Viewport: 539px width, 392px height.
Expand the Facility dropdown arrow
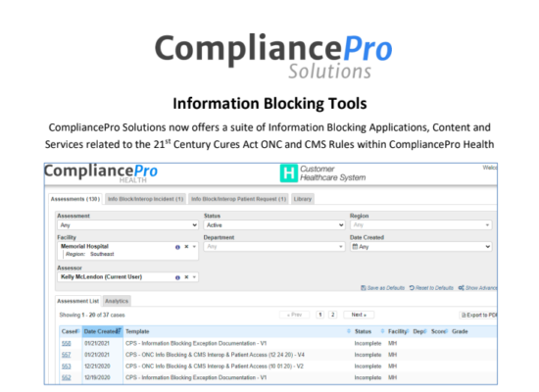click(194, 247)
